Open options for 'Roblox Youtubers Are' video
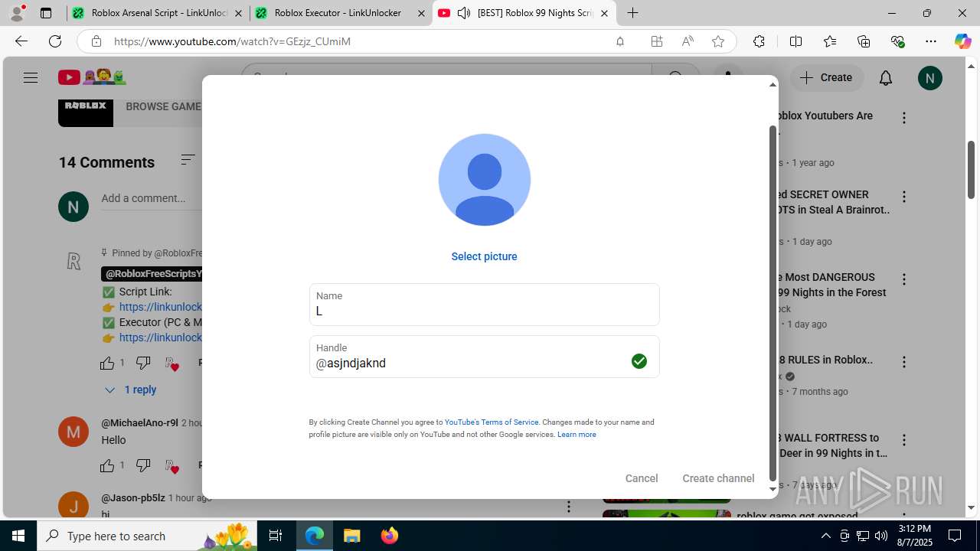This screenshot has height=551, width=980. coord(904,118)
